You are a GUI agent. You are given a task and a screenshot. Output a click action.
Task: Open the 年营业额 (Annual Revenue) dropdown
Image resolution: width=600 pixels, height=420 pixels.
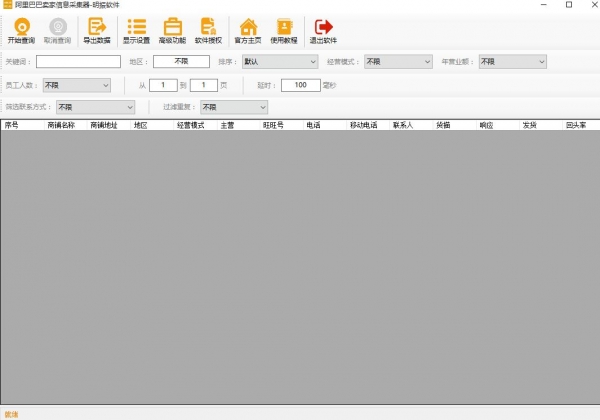click(x=512, y=62)
